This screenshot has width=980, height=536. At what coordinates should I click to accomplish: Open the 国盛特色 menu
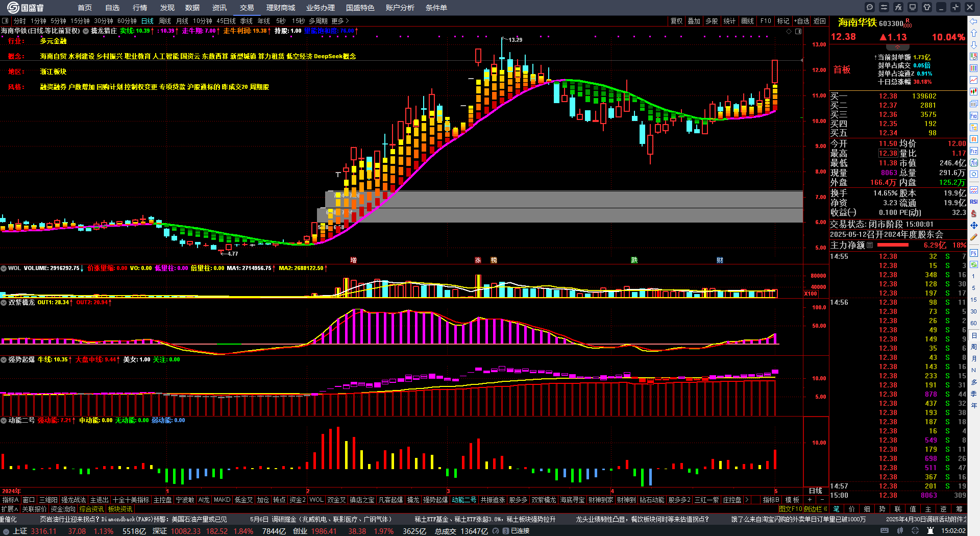360,8
